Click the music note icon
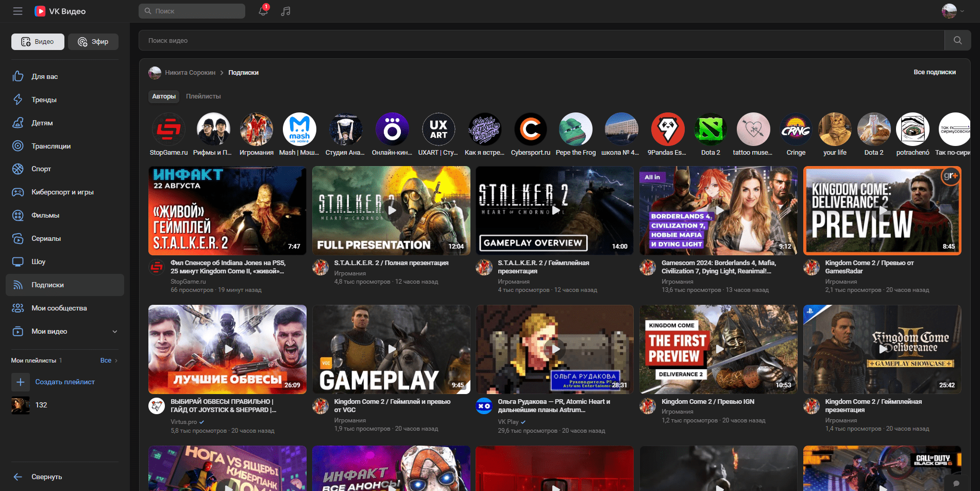Image resolution: width=980 pixels, height=491 pixels. point(286,11)
